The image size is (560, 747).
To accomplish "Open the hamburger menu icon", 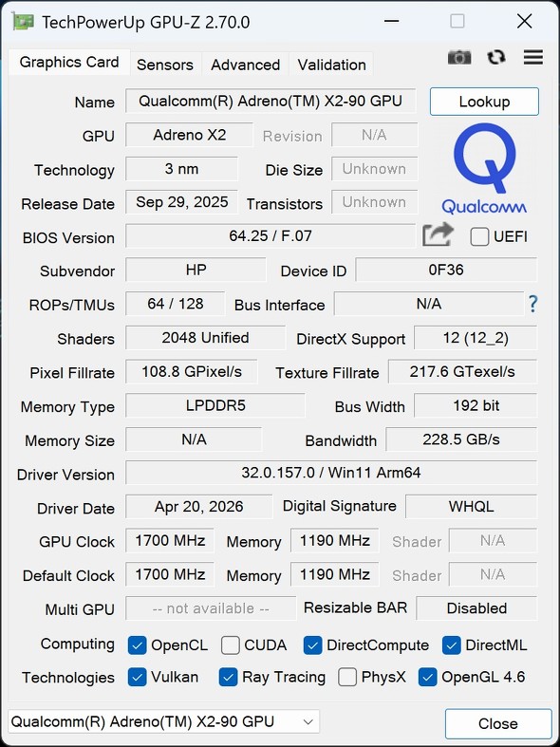I will [532, 57].
